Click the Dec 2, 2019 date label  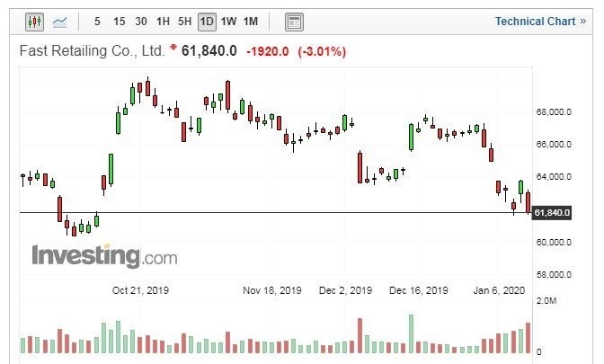[345, 290]
